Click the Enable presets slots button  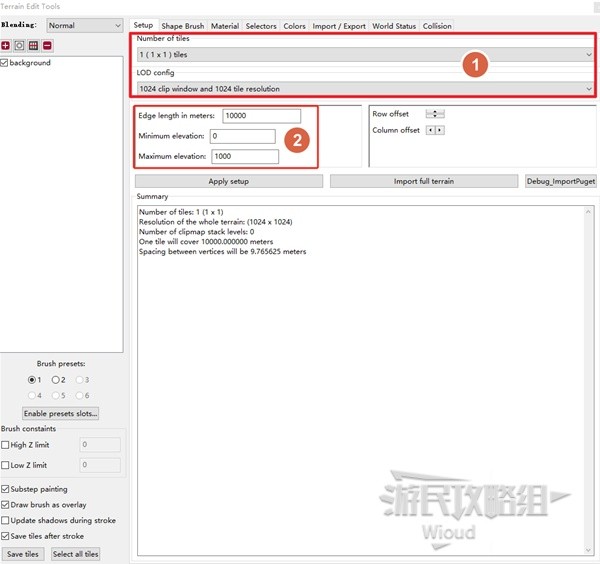click(x=61, y=413)
